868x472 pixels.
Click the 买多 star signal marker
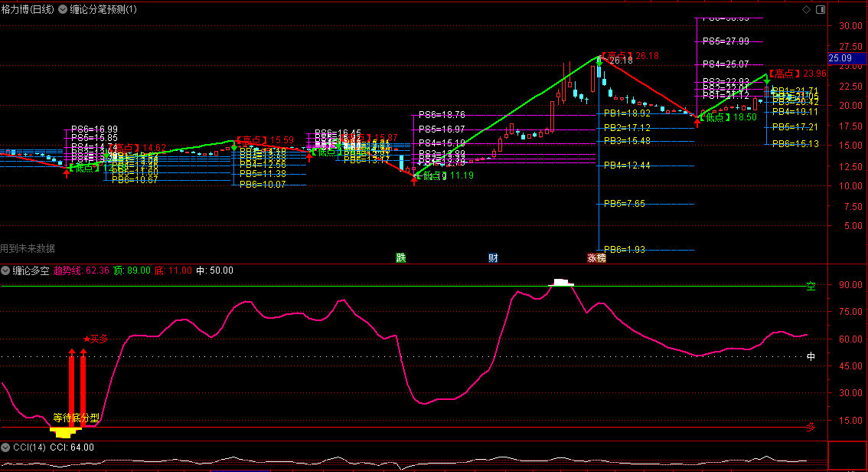coord(96,338)
